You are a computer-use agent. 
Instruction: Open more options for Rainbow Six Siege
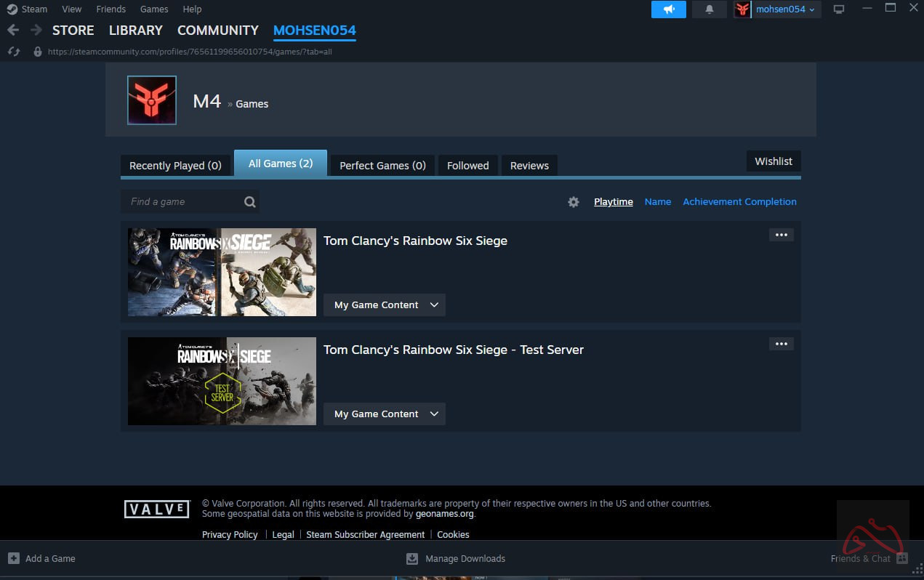pyautogui.click(x=781, y=235)
